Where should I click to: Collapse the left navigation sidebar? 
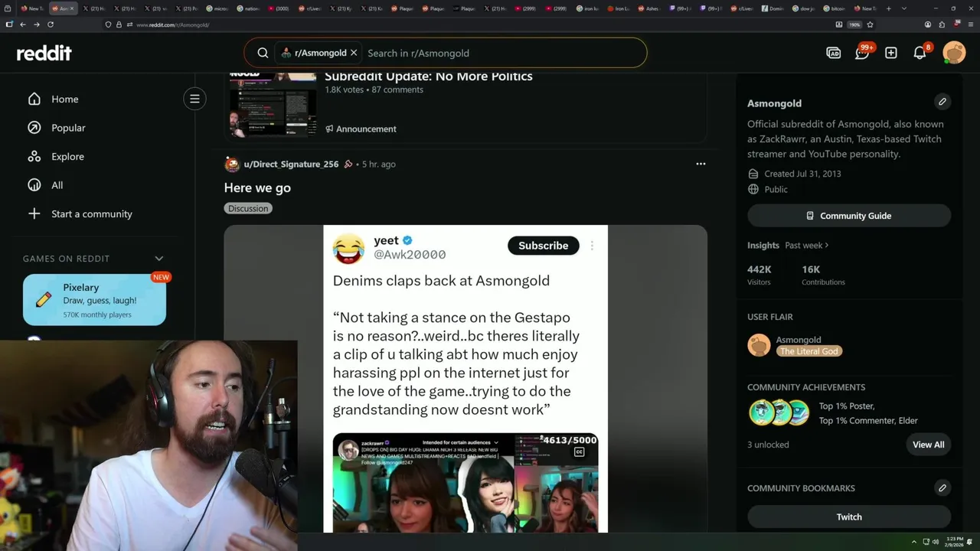(194, 99)
